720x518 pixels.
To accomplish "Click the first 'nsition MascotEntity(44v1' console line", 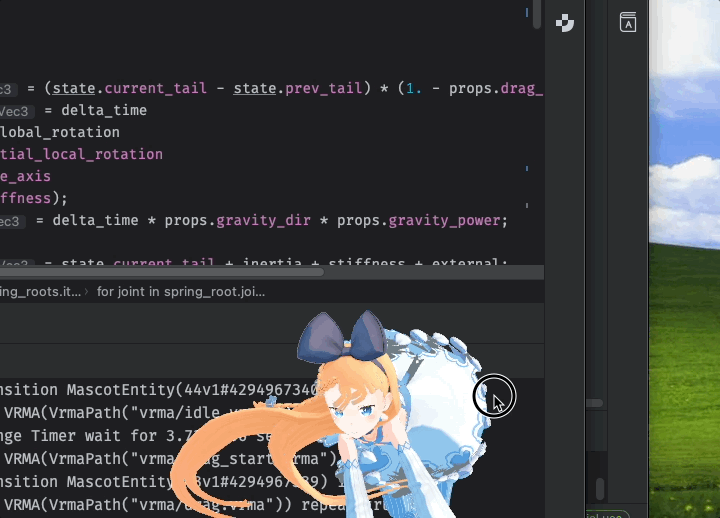I will pyautogui.click(x=158, y=390).
